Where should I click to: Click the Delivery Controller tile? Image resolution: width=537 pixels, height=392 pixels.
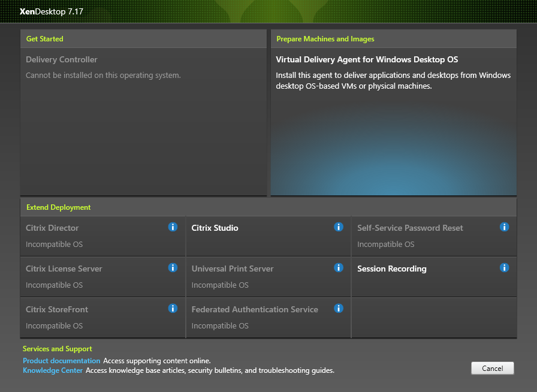pyautogui.click(x=143, y=122)
